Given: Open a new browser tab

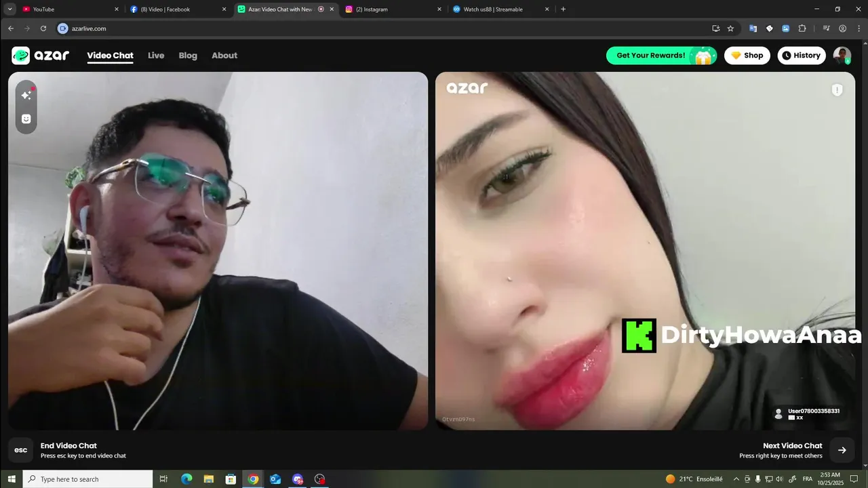Looking at the screenshot, I should tap(563, 9).
